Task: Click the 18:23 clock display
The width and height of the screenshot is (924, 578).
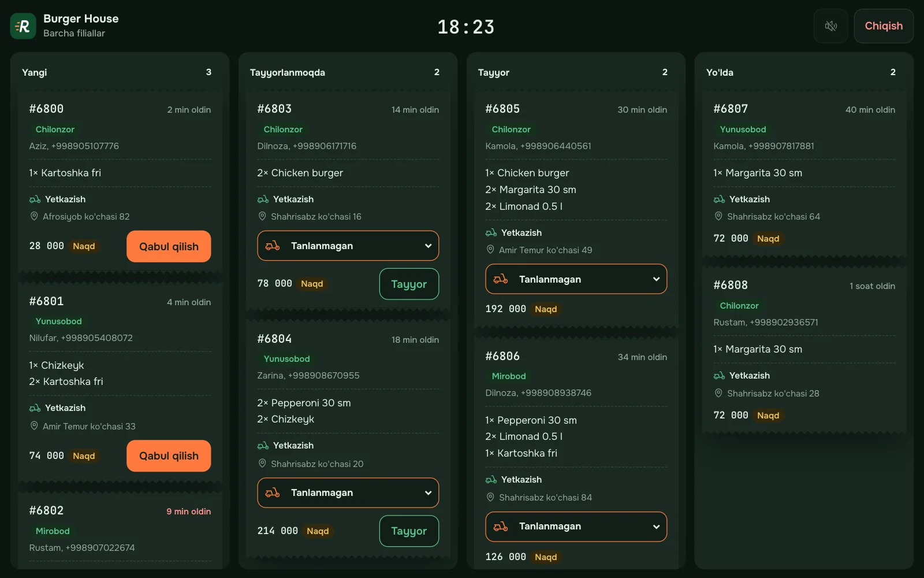Action: (x=466, y=27)
